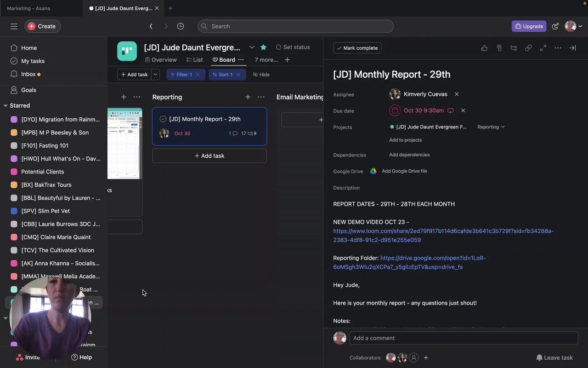Screen dimensions: 588x368
Task: Add a subtask using subtask icon
Action: (x=514, y=48)
